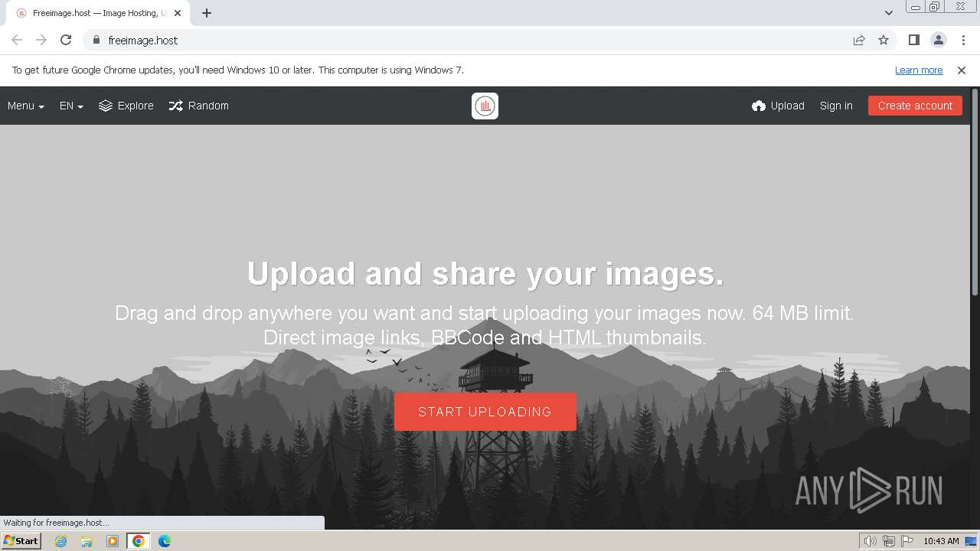This screenshot has width=980, height=551.
Task: Click the Chrome icon on the taskbar
Action: [139, 541]
